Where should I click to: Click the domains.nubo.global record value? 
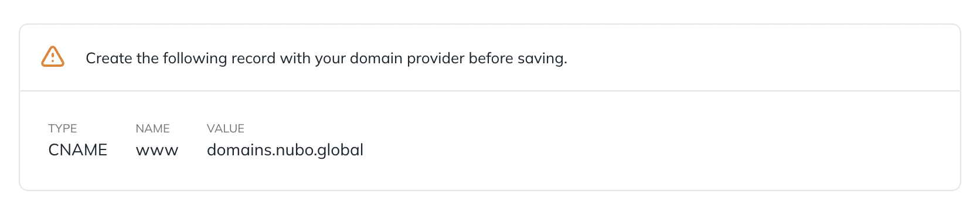point(285,150)
